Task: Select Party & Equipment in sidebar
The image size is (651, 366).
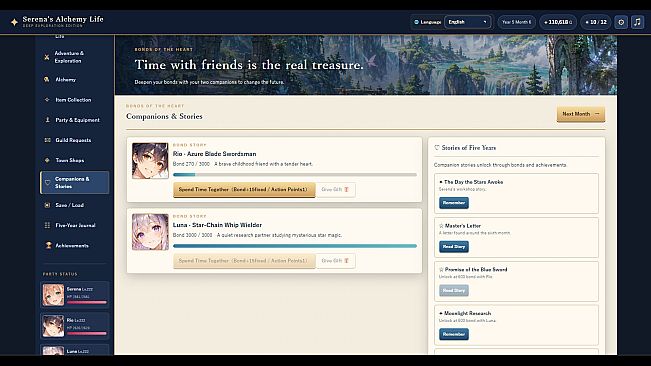Action: (75, 120)
